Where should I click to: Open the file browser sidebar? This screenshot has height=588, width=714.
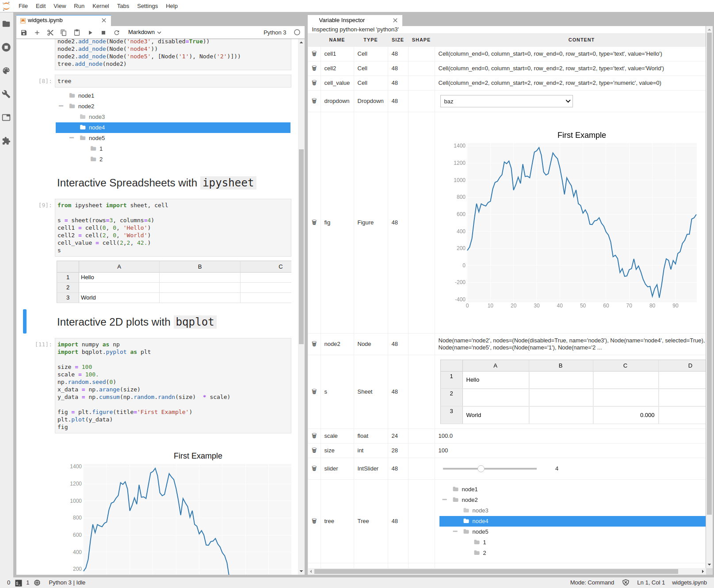point(6,24)
